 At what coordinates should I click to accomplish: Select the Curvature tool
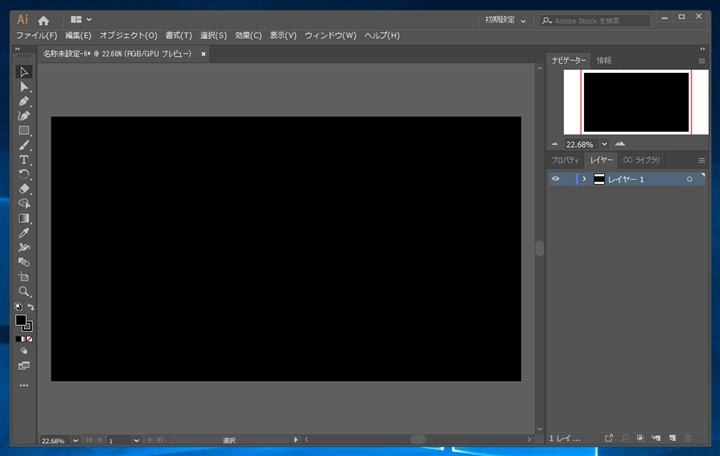(x=24, y=116)
